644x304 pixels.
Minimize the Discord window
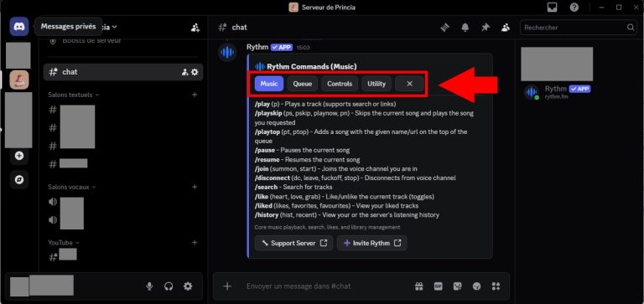point(602,8)
